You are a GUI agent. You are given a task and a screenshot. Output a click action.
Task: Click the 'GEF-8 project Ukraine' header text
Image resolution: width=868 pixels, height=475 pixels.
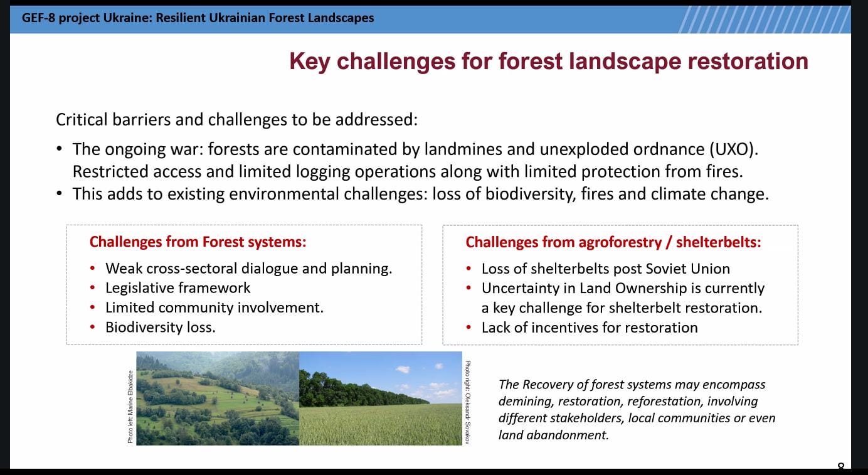[198, 18]
